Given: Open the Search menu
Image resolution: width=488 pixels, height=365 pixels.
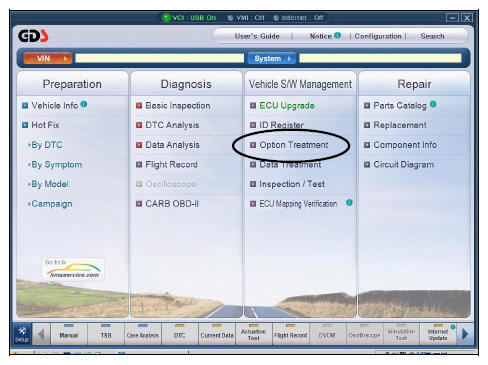Looking at the screenshot, I should click(432, 36).
